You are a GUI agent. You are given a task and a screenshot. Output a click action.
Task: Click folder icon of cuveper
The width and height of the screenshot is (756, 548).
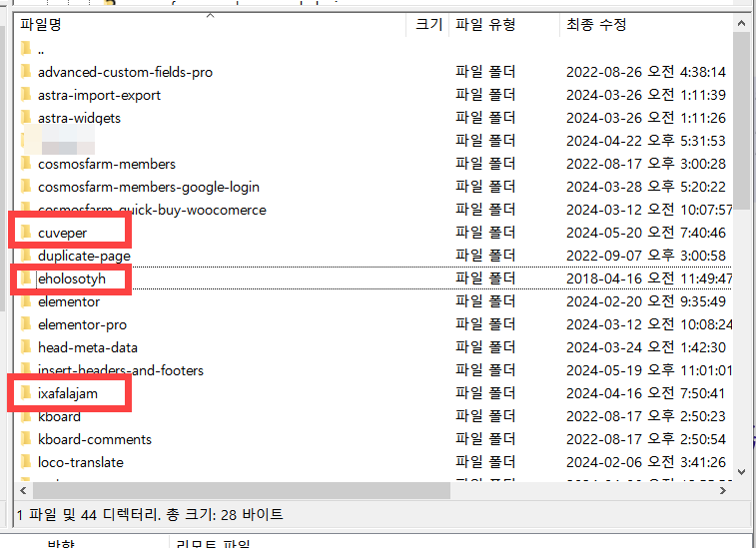pos(26,233)
